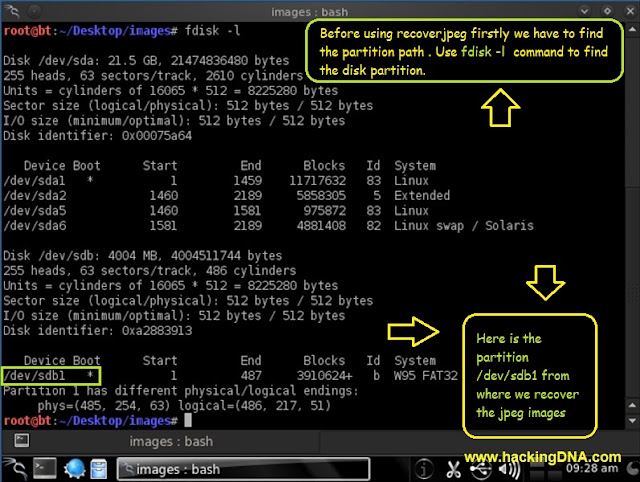This screenshot has width=640, height=482.
Task: Click the new tab terminal icon in tab bar
Action: 22,440
